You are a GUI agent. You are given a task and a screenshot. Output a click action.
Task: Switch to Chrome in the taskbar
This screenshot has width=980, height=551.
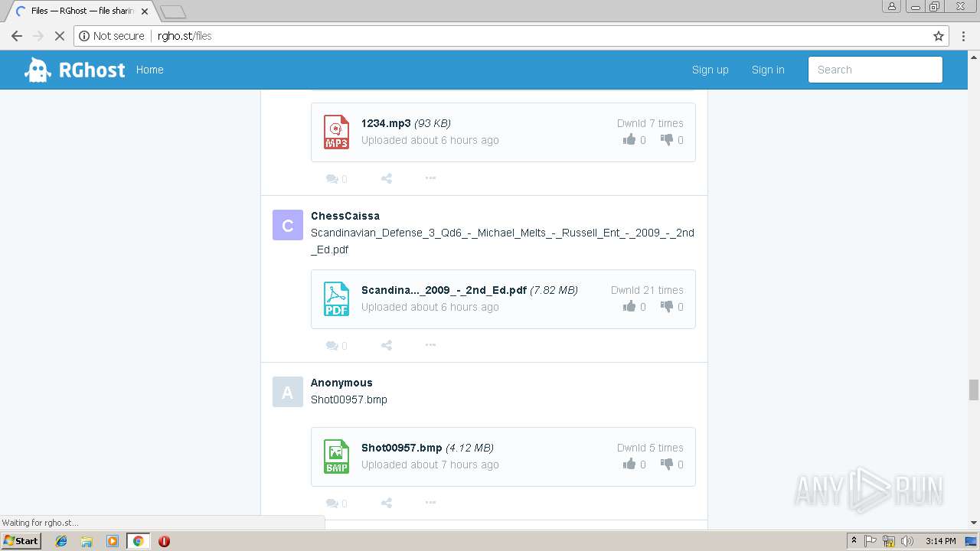coord(138,541)
